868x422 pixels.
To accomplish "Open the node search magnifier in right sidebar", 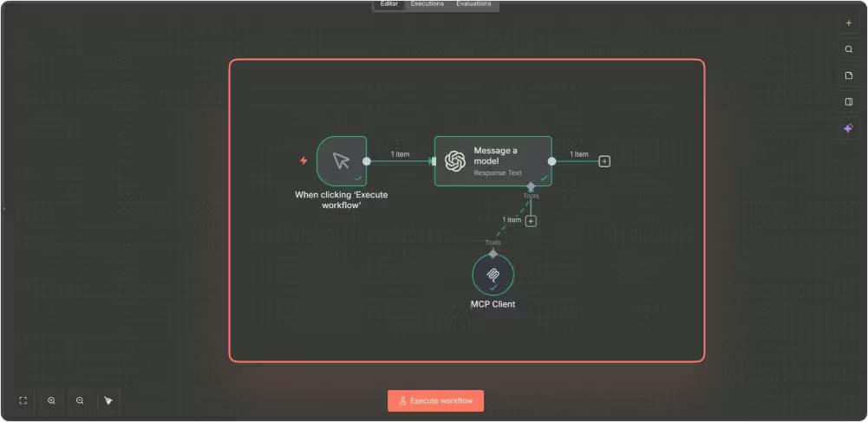I will [x=848, y=49].
